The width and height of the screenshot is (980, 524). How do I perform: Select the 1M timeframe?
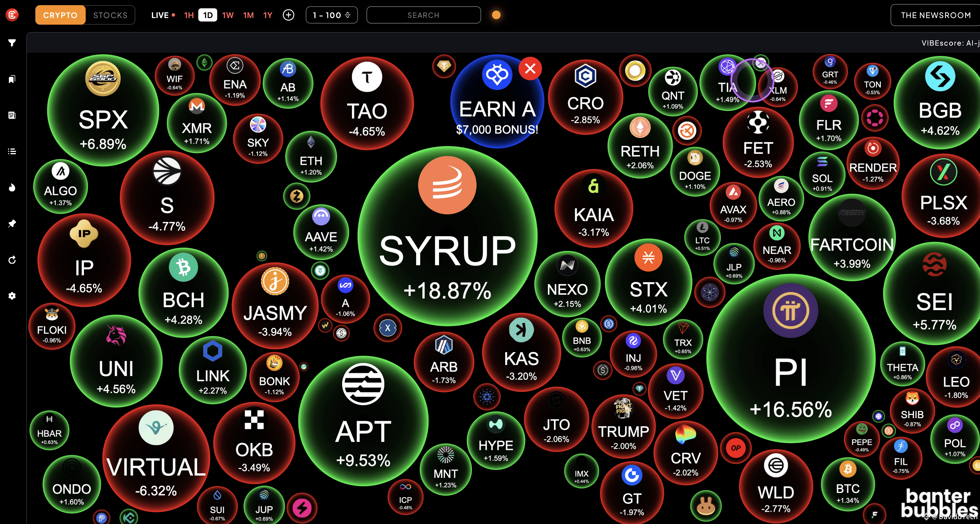pyautogui.click(x=248, y=15)
